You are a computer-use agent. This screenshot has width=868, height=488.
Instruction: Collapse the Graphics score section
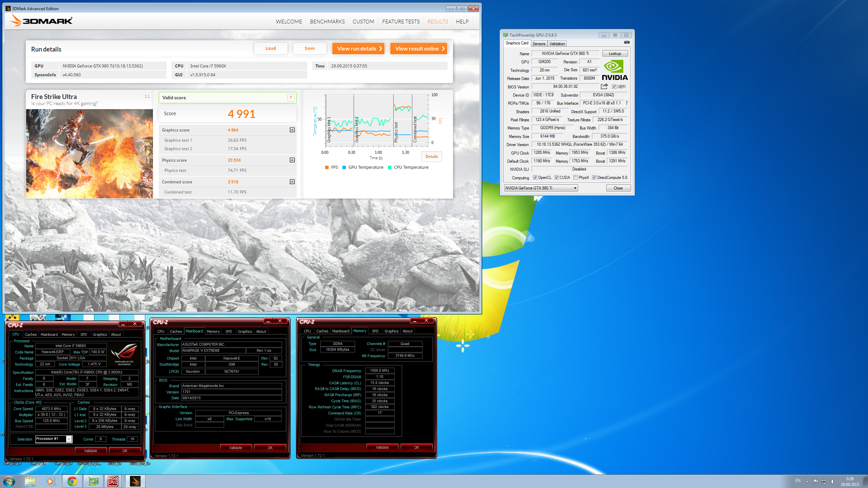(x=292, y=130)
